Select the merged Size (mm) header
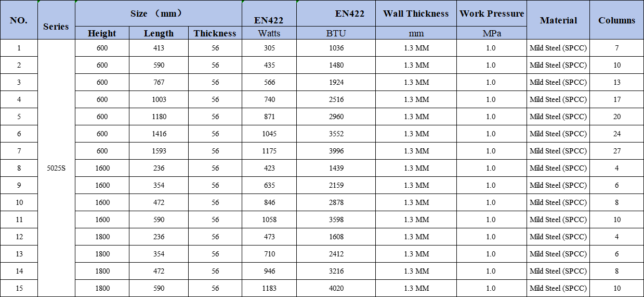 [158, 14]
